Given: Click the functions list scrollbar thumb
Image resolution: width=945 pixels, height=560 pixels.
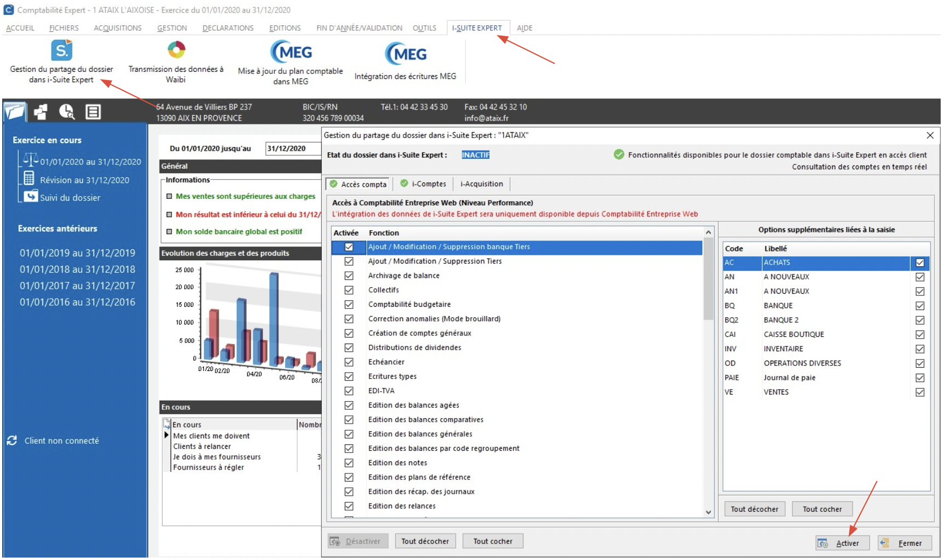Looking at the screenshot, I should point(708,279).
